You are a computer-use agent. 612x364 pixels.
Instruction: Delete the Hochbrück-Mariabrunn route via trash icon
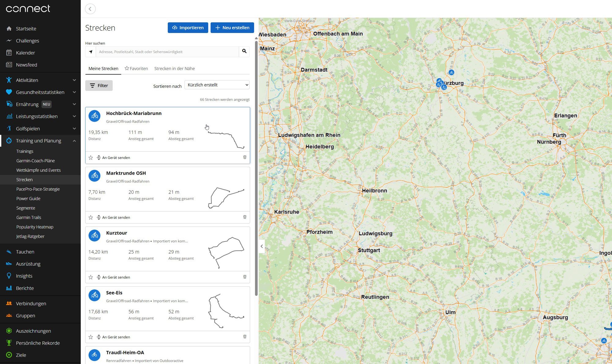point(245,157)
